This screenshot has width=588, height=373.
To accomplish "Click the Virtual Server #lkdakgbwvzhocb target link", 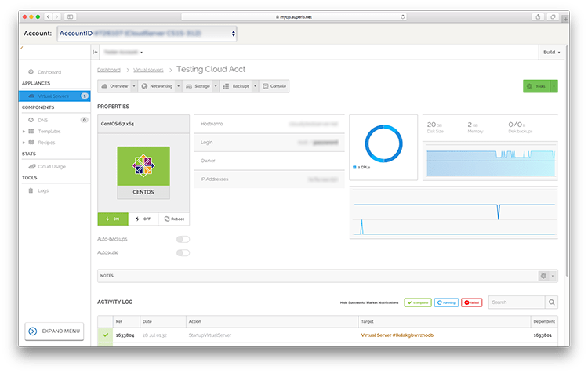I will pos(397,335).
